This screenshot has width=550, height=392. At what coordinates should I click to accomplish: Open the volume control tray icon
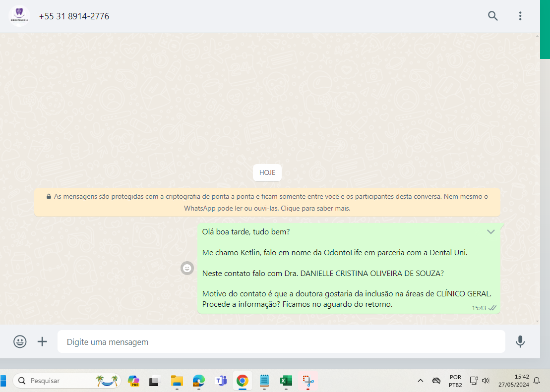coord(486,381)
